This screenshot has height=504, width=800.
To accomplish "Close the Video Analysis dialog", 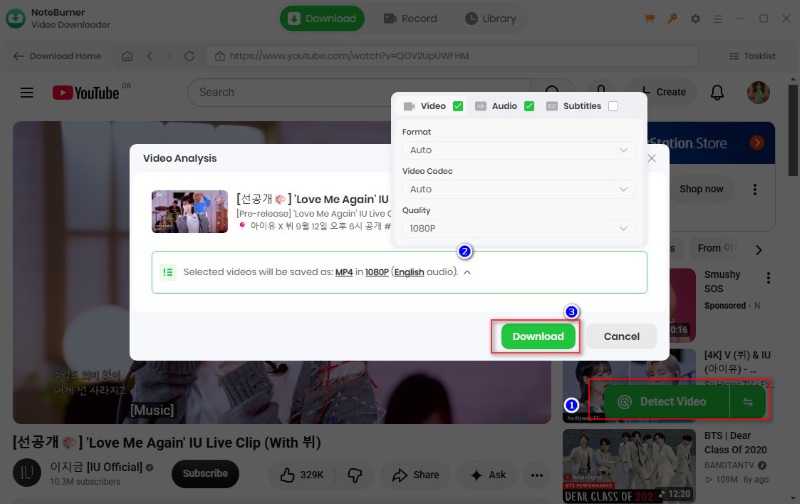I will pyautogui.click(x=652, y=158).
